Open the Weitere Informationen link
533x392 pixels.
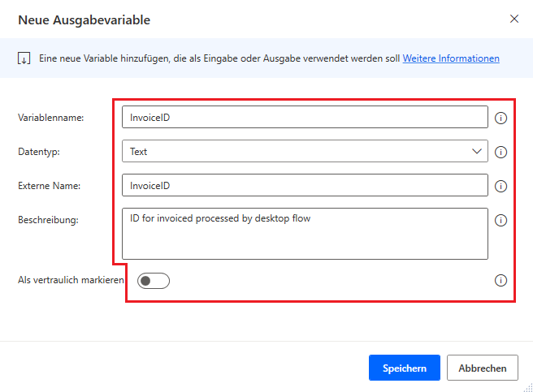coord(451,58)
